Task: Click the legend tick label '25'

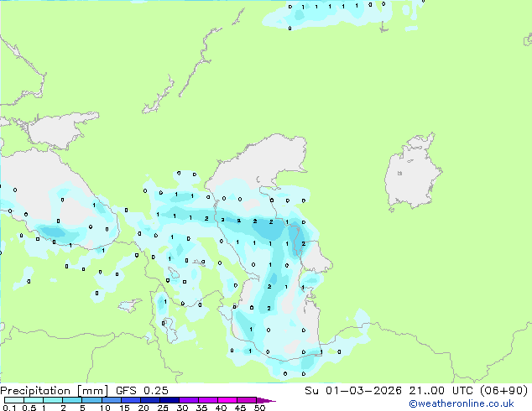Action: click(x=163, y=408)
